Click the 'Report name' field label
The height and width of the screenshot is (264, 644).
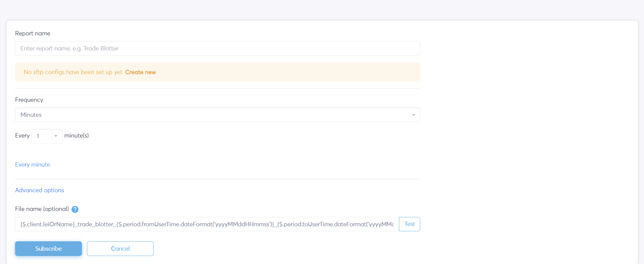pyautogui.click(x=33, y=33)
